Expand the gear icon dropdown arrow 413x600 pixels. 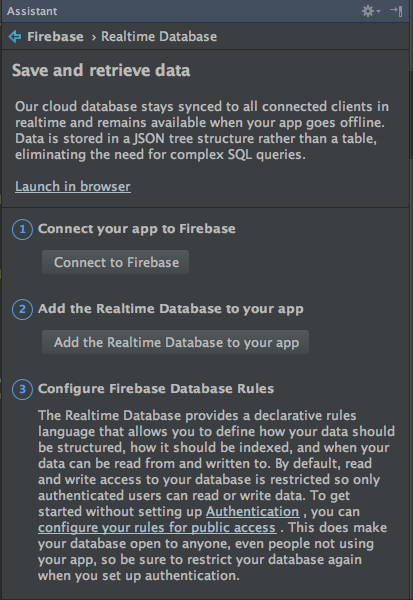[x=379, y=11]
